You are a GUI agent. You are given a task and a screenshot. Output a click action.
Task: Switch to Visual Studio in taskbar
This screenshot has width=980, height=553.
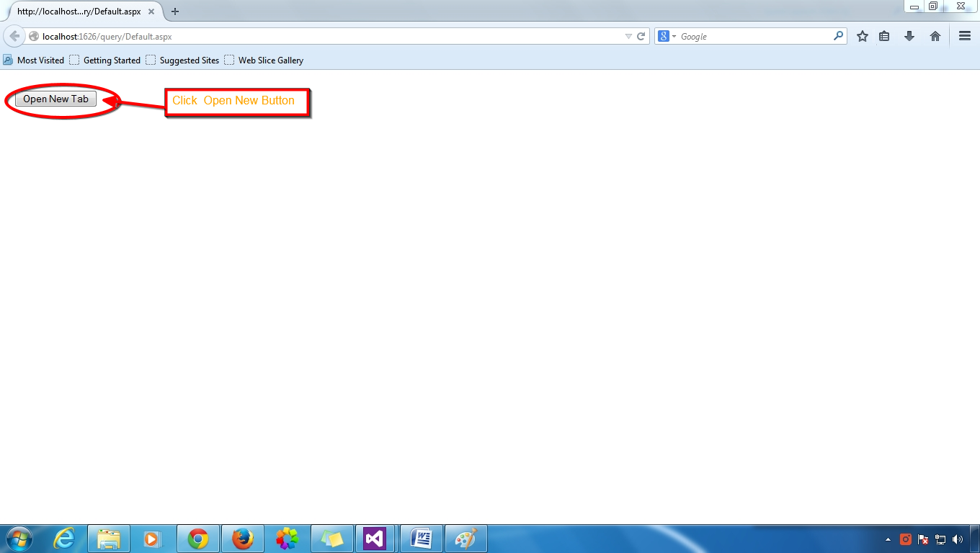tap(375, 539)
